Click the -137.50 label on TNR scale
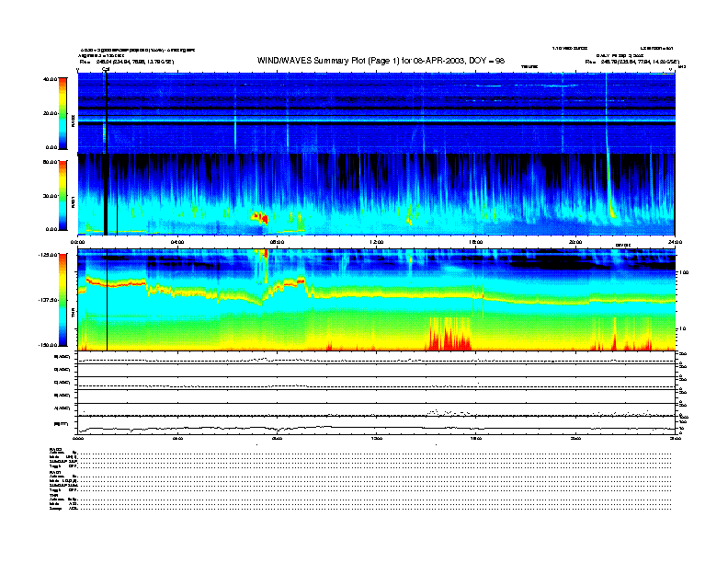Viewport: 728px width, 563px height. [x=48, y=300]
